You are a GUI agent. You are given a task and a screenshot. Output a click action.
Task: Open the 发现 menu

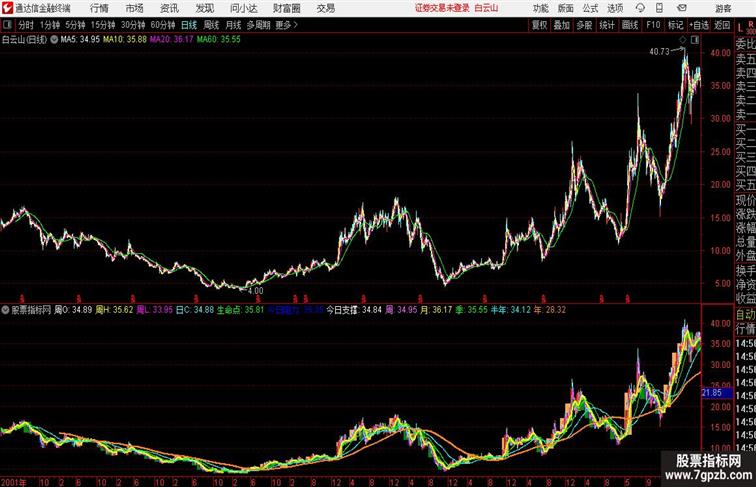click(x=204, y=8)
